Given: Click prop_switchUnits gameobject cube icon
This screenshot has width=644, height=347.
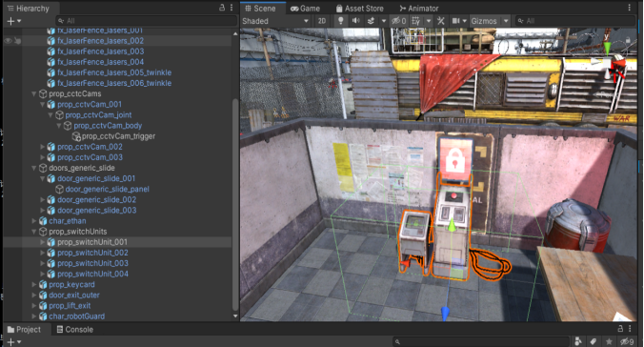Looking at the screenshot, I should tap(43, 232).
